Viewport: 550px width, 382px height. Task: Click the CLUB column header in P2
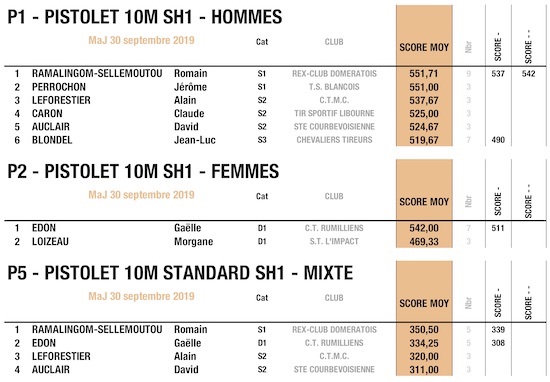334,196
